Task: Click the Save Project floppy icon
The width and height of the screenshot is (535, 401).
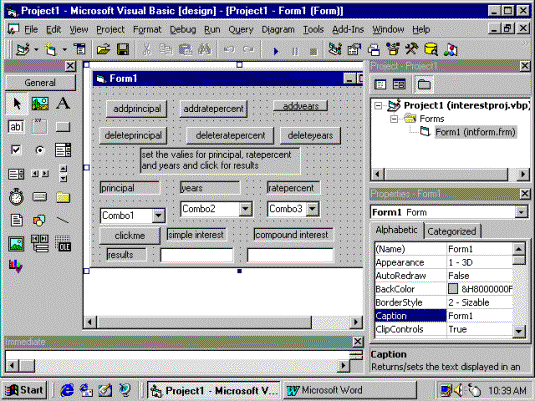Action: (123, 50)
